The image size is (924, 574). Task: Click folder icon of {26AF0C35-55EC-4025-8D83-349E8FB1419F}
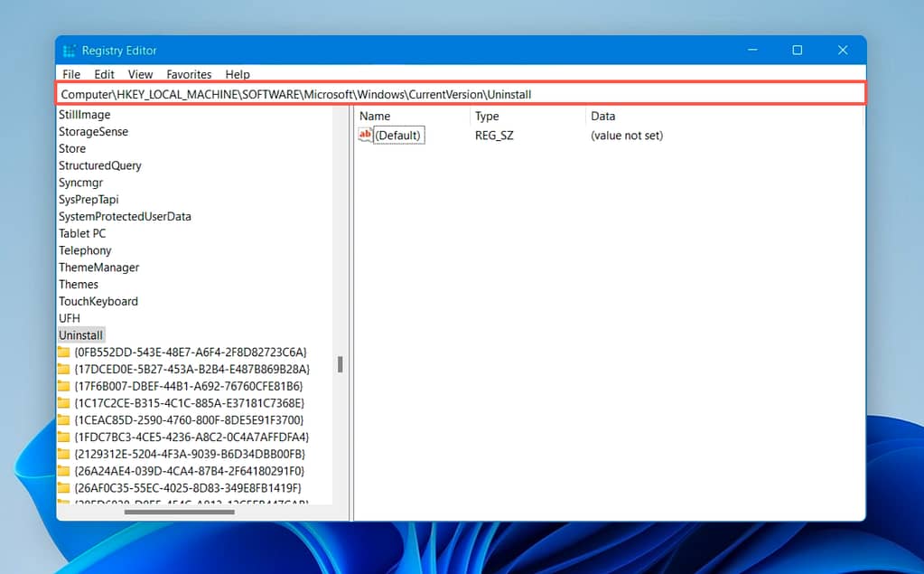click(x=63, y=488)
